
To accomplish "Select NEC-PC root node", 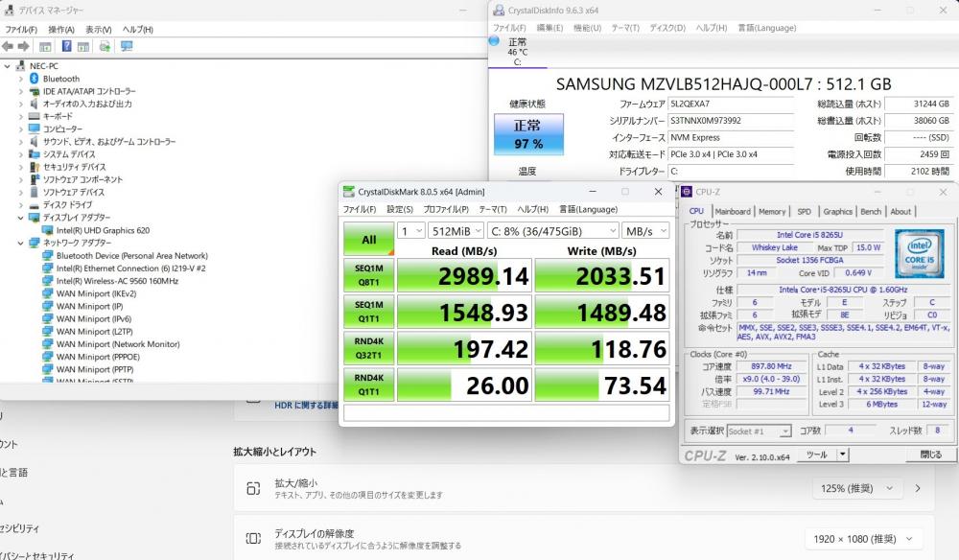I will coord(44,66).
